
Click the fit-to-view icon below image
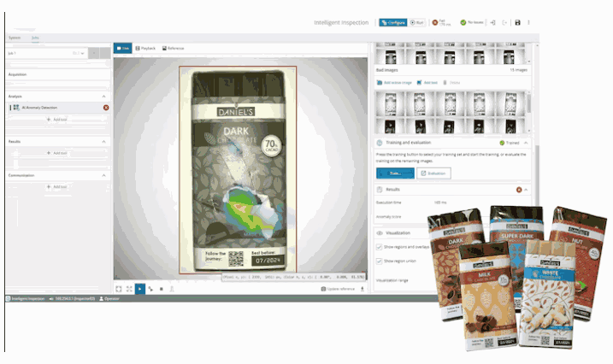coord(118,289)
